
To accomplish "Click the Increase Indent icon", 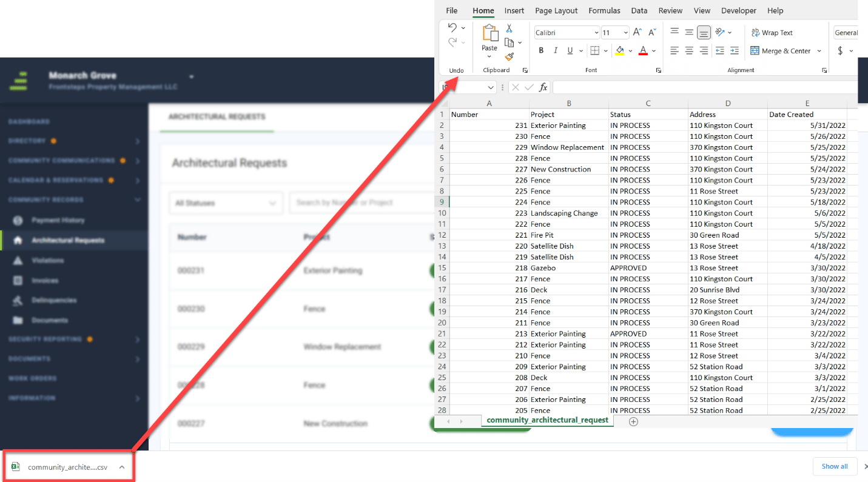I will tap(735, 51).
